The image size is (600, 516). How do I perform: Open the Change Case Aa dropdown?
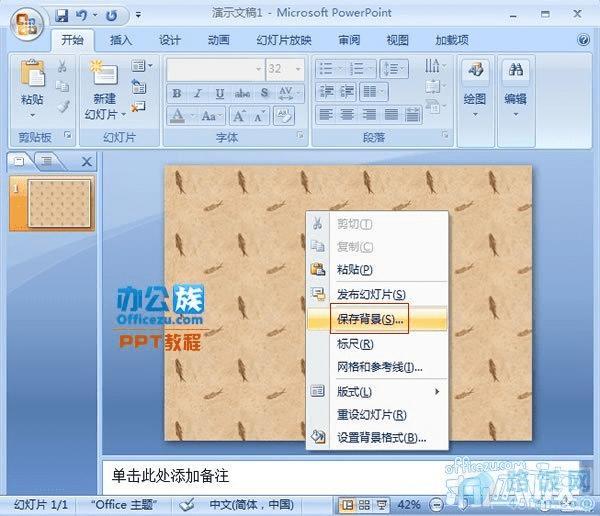point(212,115)
